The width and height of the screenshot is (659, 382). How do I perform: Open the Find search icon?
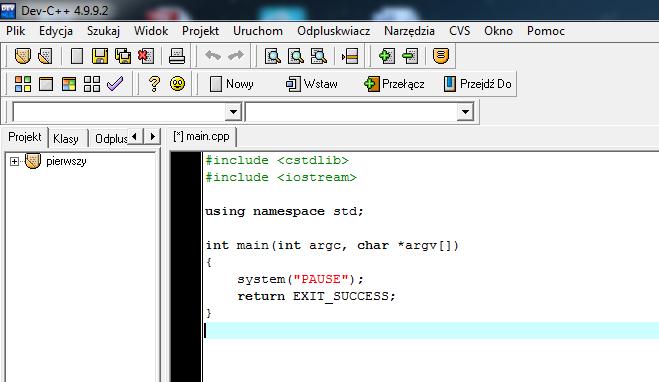[x=273, y=56]
